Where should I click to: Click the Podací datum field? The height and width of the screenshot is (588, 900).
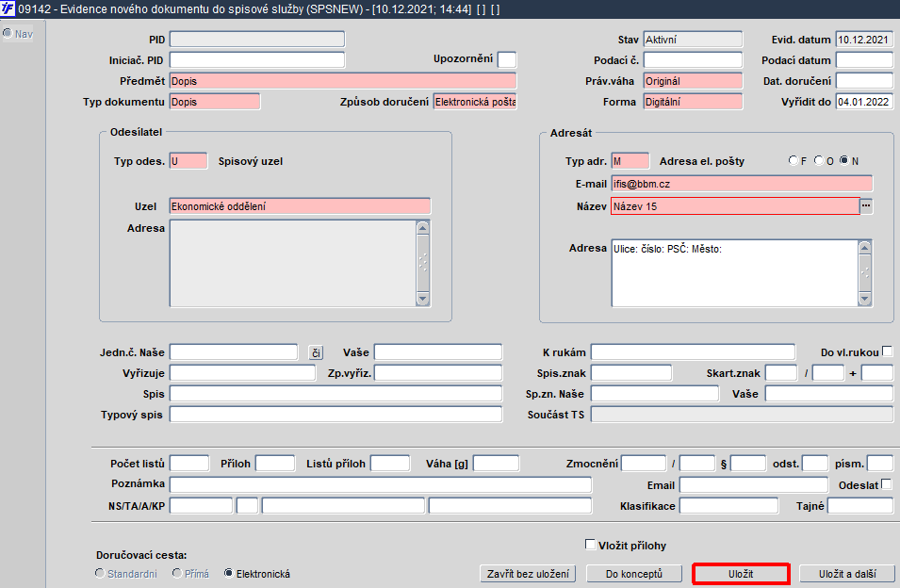864,59
